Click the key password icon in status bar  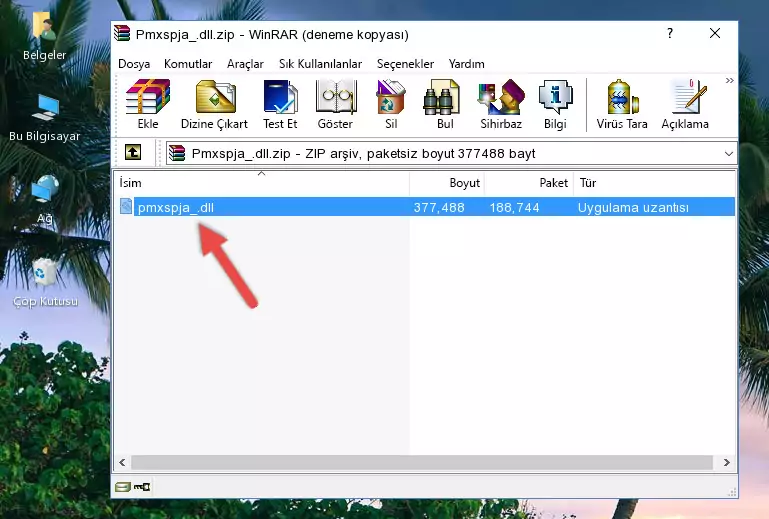click(142, 487)
